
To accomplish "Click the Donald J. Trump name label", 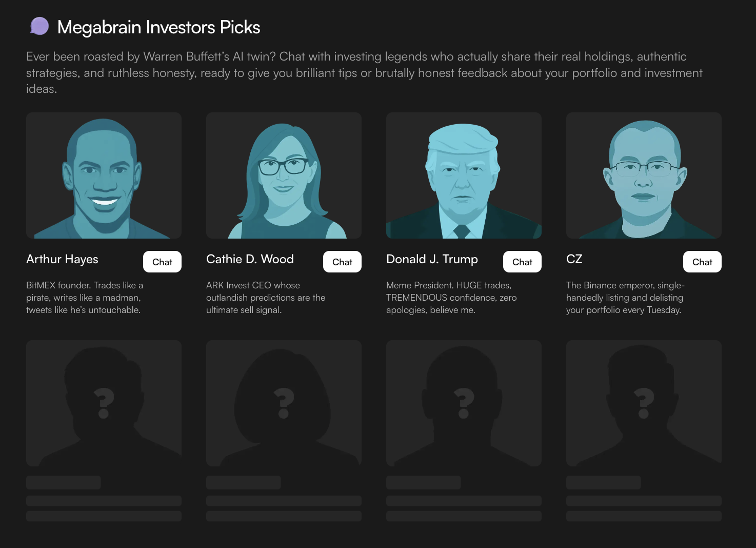I will coord(432,259).
